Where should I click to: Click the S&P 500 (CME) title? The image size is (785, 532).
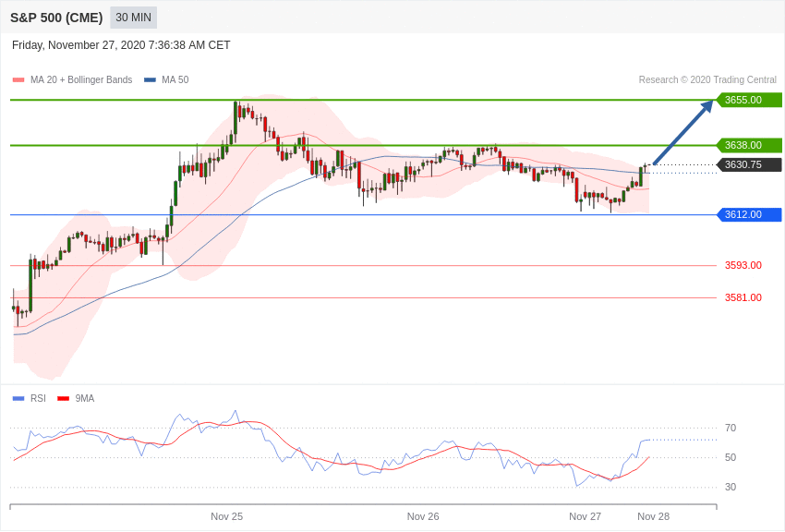click(56, 18)
